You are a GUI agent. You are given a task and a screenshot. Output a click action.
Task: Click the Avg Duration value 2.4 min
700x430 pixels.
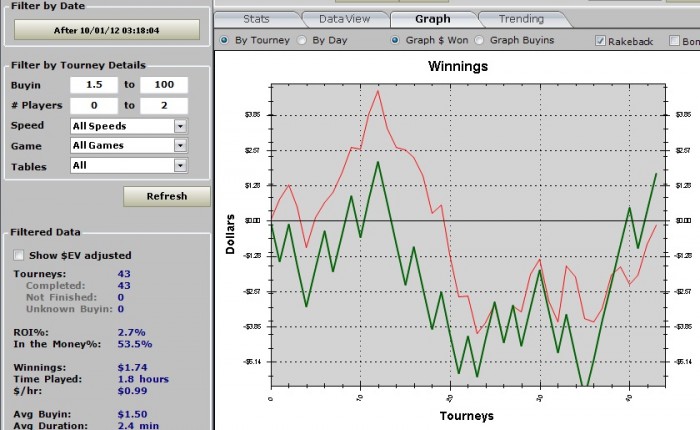[x=138, y=426]
